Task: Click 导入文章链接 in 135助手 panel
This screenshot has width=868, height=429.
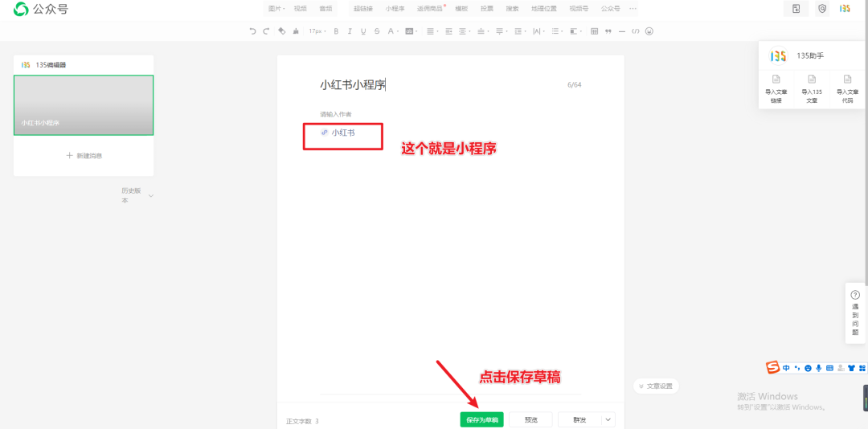Action: (776, 88)
